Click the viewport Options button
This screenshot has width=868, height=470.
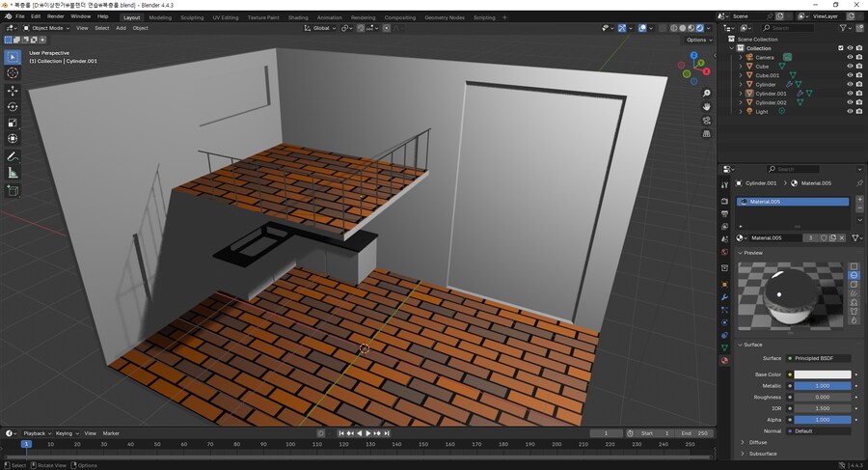click(x=698, y=40)
